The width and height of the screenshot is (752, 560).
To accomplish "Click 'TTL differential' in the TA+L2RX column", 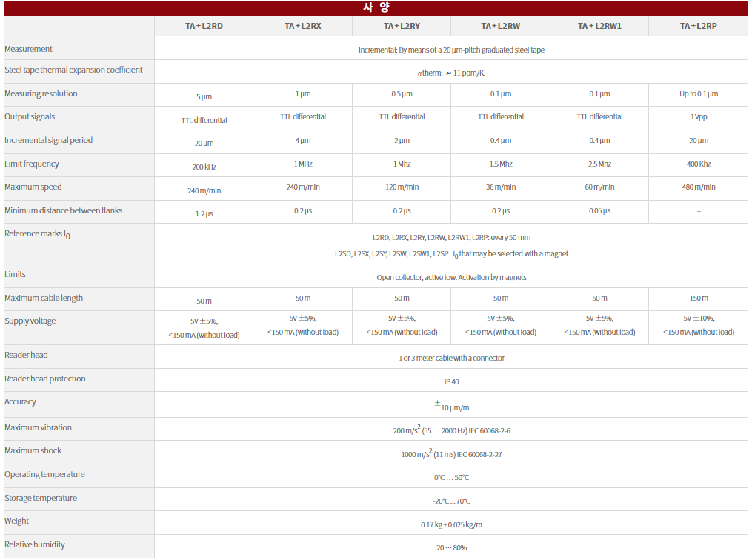I will (x=302, y=116).
